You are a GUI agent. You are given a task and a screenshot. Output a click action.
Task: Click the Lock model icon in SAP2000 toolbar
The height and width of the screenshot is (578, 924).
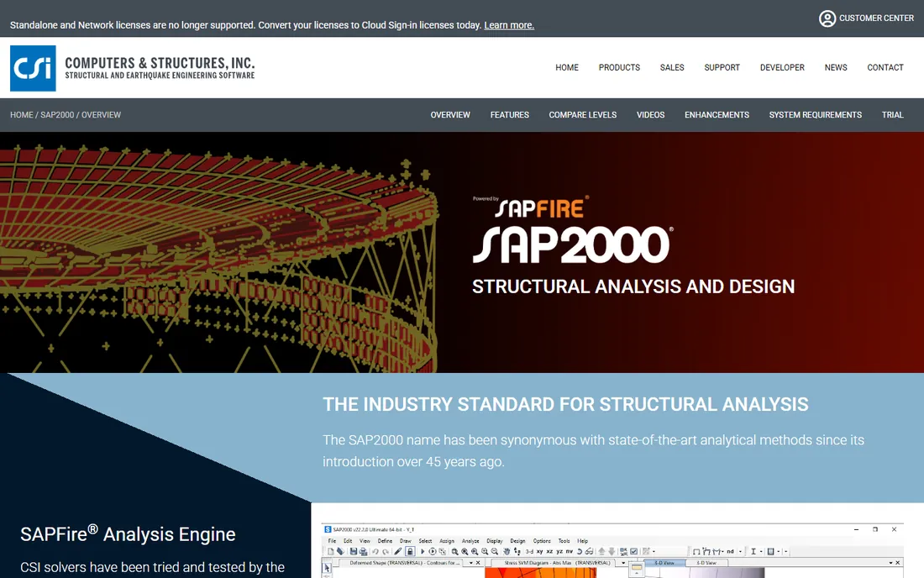410,551
